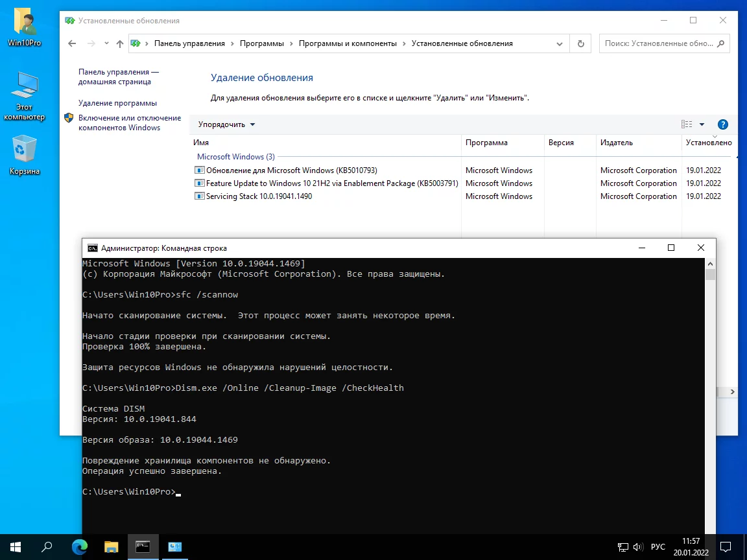Image resolution: width=747 pixels, height=560 pixels.
Task: Go back with the left arrow button
Action: (72, 43)
